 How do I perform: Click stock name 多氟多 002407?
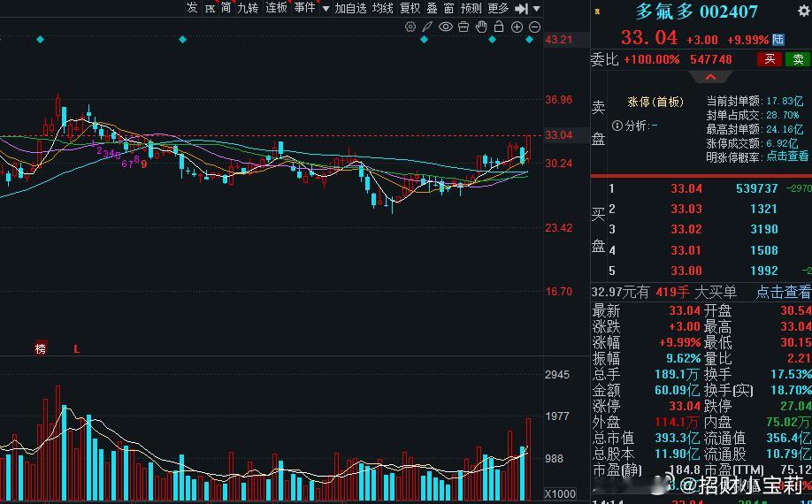point(696,11)
